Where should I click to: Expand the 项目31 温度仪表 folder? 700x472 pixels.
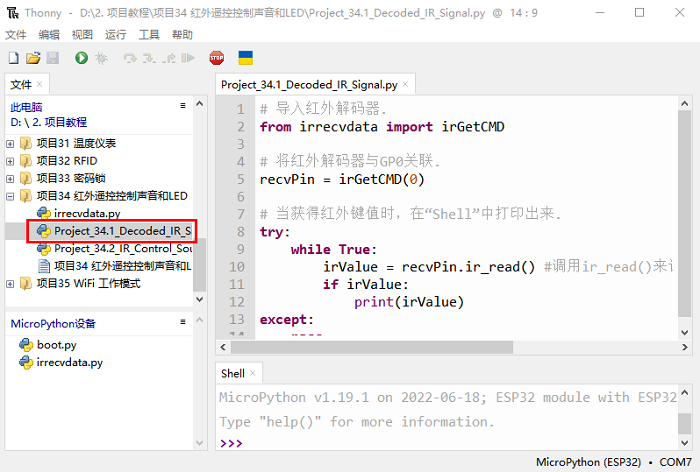11,142
